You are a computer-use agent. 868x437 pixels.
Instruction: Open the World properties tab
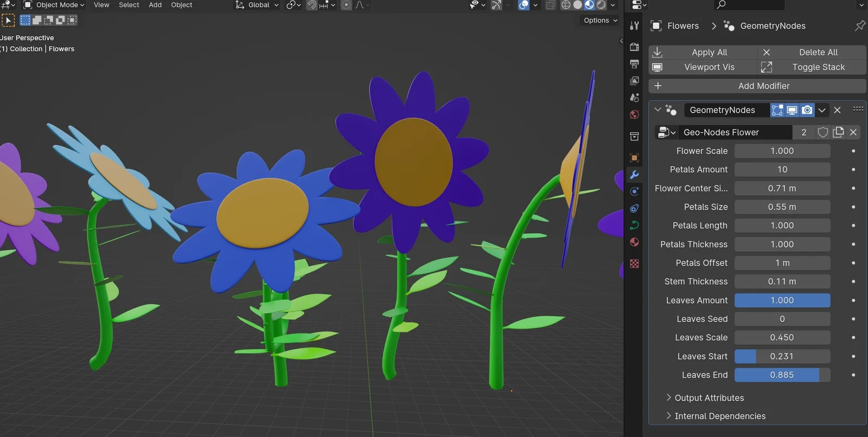pyautogui.click(x=634, y=114)
